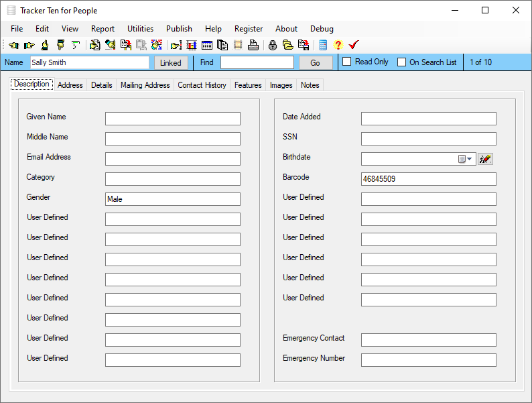Click the table grid view toolbar icon
532x403 pixels.
[x=207, y=46]
